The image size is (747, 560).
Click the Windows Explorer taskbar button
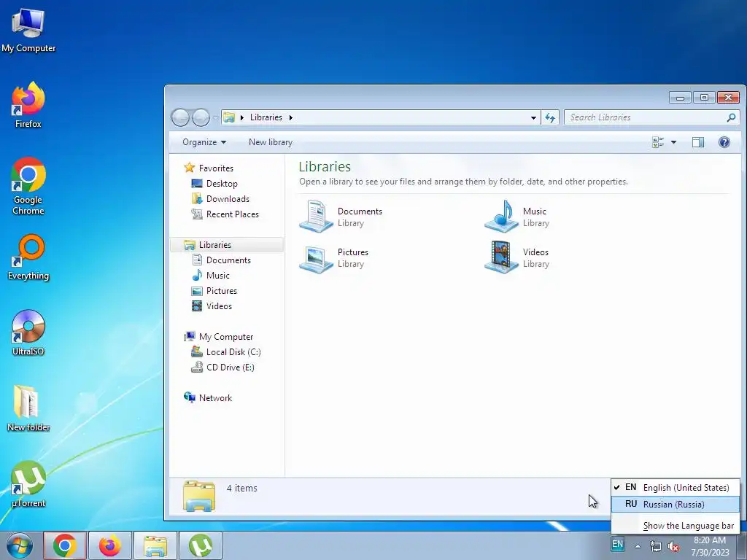coord(155,545)
